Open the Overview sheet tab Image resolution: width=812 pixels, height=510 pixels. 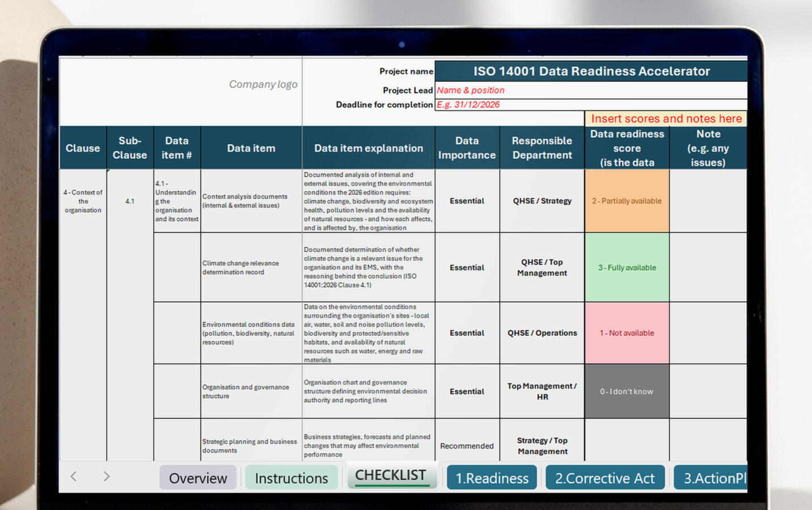[x=198, y=478]
